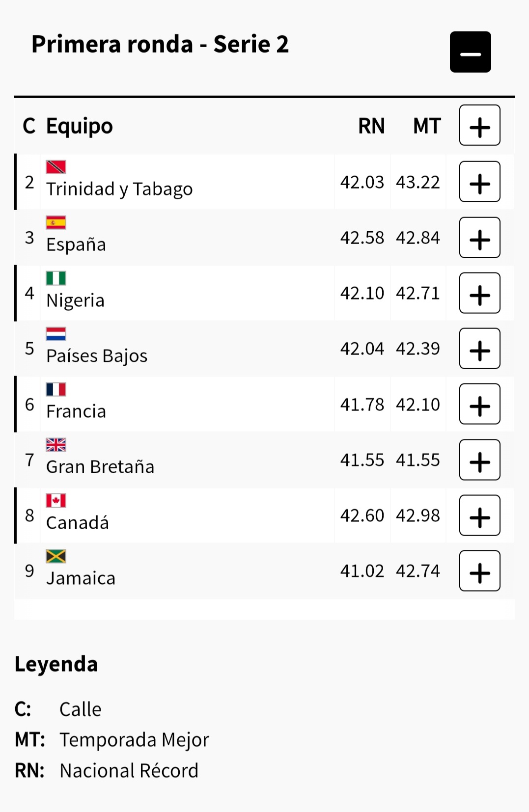Click the MT column header
Screen dimensions: 529x812
(x=427, y=126)
